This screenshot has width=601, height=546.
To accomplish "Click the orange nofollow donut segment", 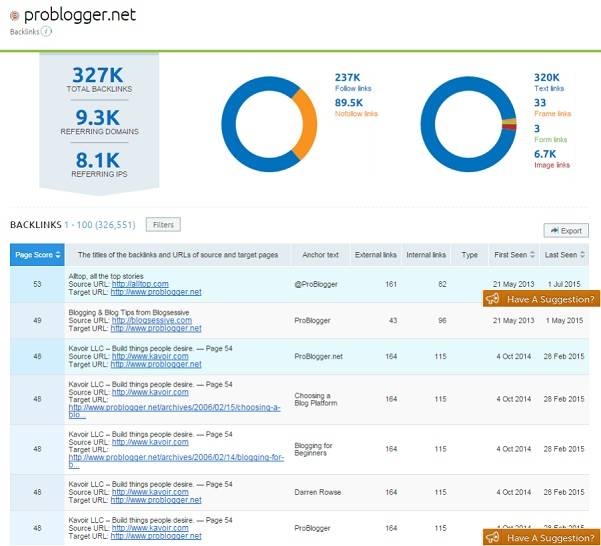I will (309, 124).
